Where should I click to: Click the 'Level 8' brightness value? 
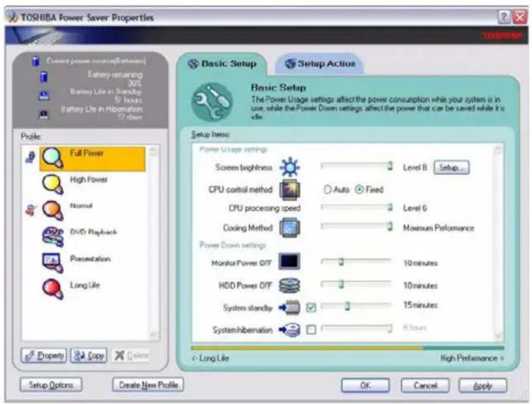(415, 167)
